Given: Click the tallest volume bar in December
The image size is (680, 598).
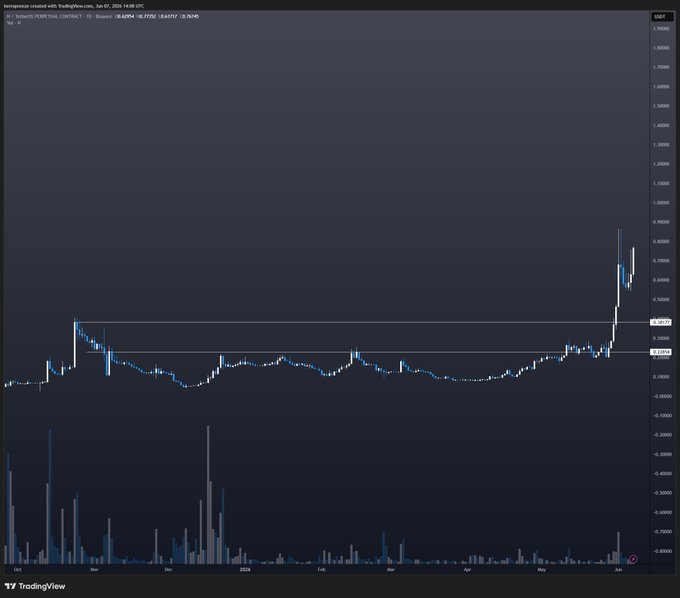Looking at the screenshot, I should [x=208, y=494].
